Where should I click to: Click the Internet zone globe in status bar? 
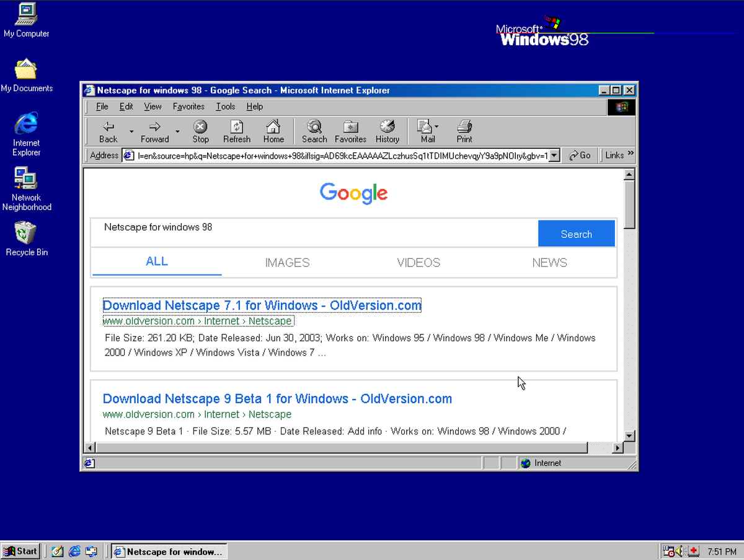[x=526, y=463]
